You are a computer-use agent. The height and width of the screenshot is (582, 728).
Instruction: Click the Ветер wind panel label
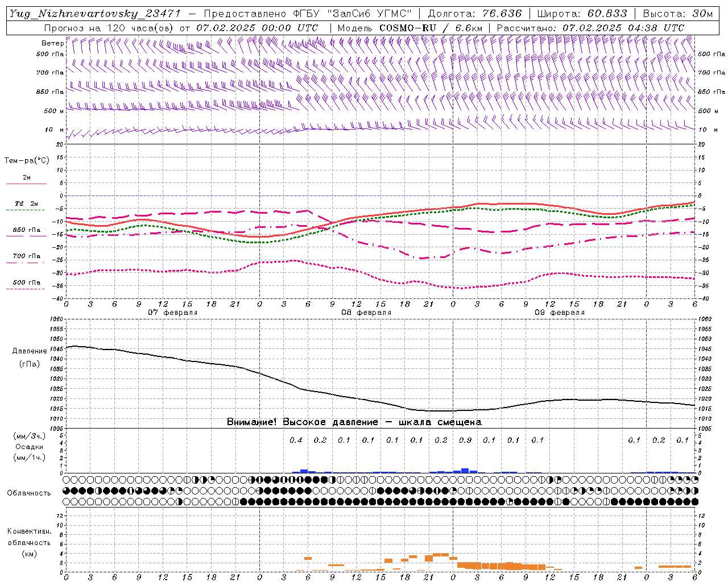coord(52,43)
